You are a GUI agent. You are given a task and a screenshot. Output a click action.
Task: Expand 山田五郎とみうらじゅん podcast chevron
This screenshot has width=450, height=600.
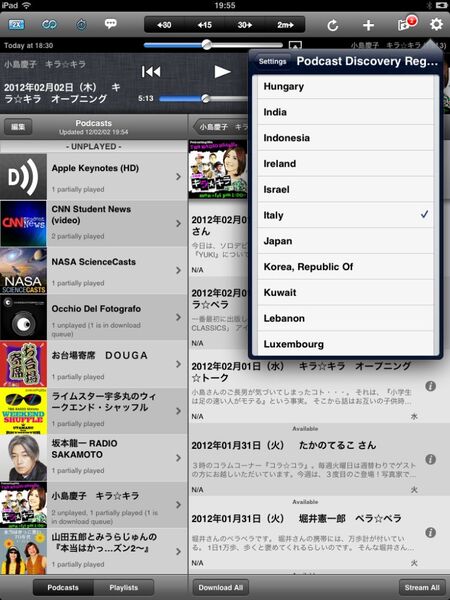pos(178,551)
